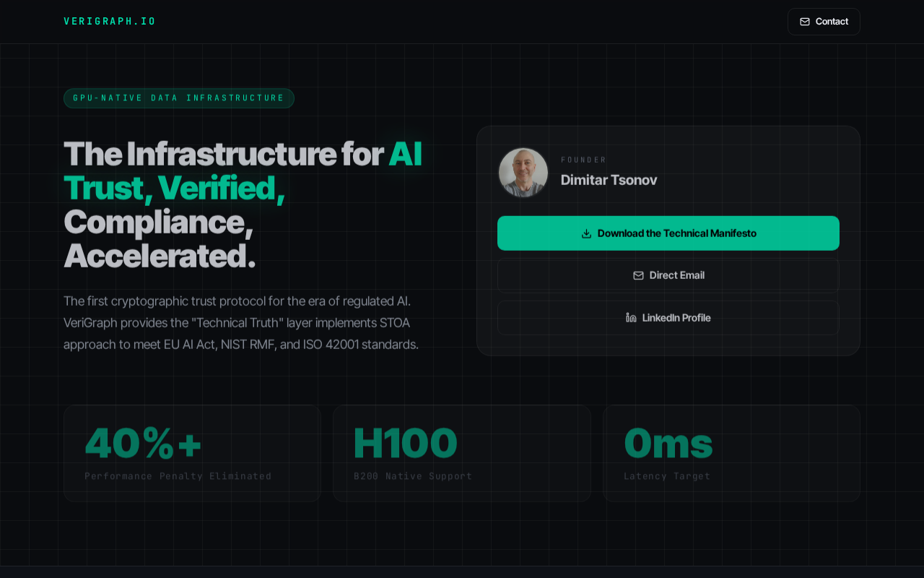Click the green "Trust, Verified," headline text
Screen dimensions: 924x578
point(174,188)
